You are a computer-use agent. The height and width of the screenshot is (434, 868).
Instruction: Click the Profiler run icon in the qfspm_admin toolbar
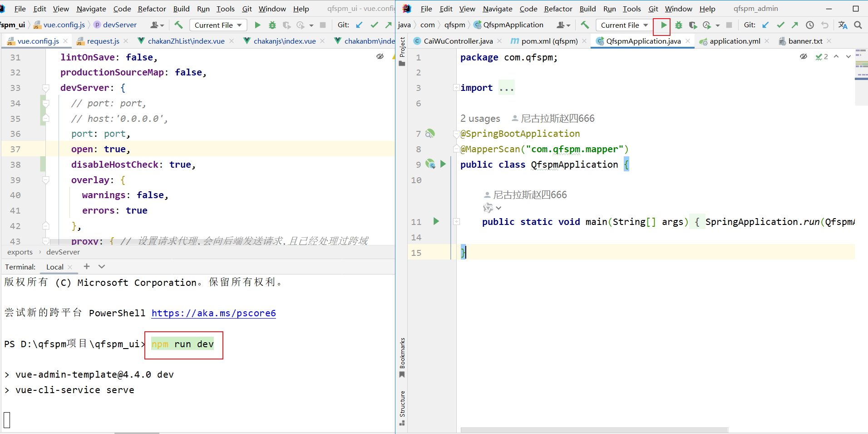tap(707, 25)
